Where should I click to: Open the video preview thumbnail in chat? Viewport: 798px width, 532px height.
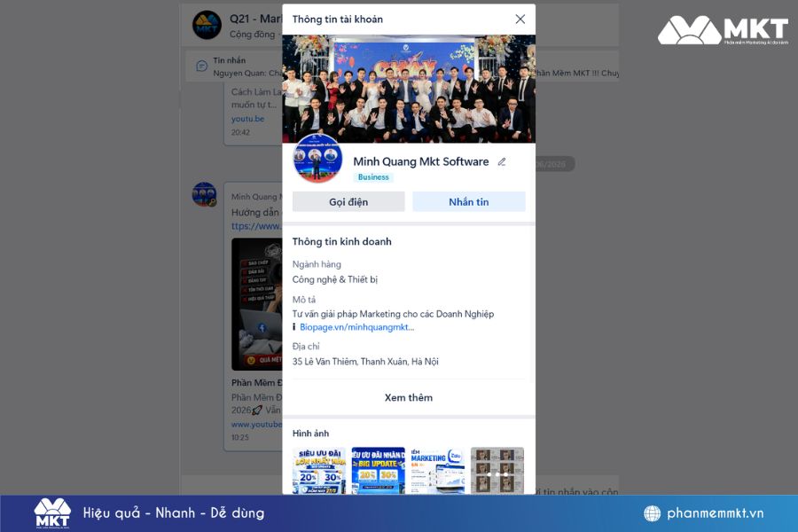tap(256, 304)
